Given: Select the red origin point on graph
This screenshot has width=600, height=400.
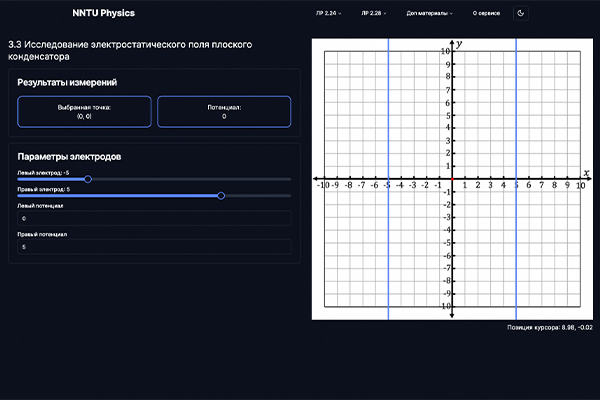Looking at the screenshot, I should (x=452, y=179).
